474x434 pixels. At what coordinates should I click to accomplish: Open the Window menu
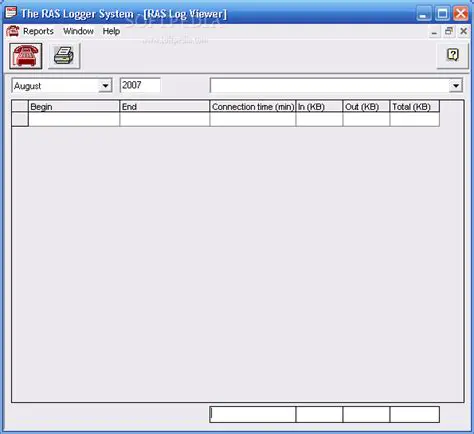pos(78,31)
